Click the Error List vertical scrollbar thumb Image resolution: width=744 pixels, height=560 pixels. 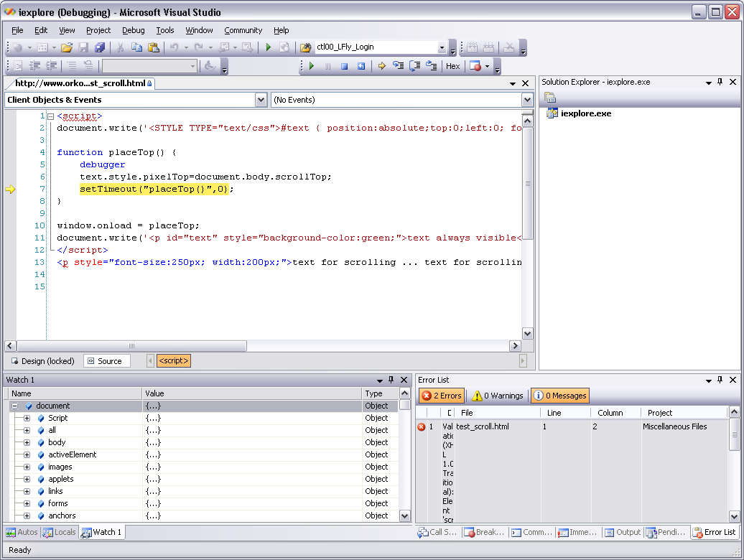click(734, 434)
